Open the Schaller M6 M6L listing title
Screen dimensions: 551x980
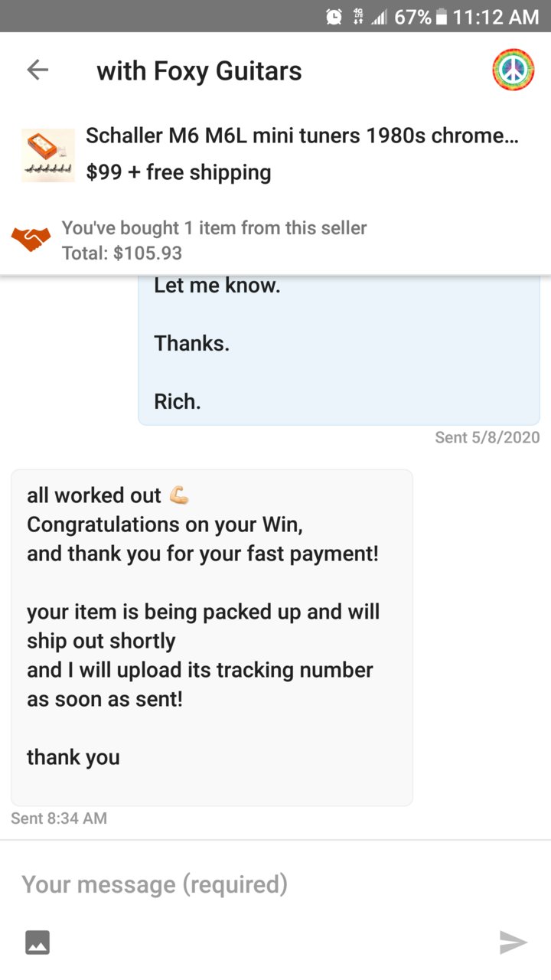pos(302,136)
